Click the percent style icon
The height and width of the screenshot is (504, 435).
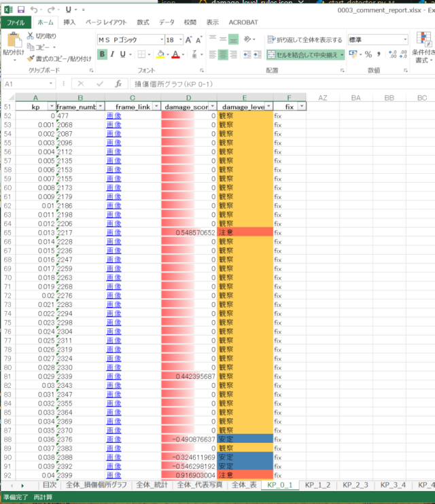click(368, 54)
